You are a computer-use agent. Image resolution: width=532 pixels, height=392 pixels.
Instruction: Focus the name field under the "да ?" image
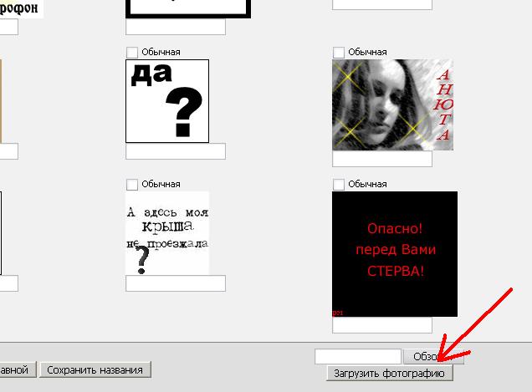tap(176, 152)
